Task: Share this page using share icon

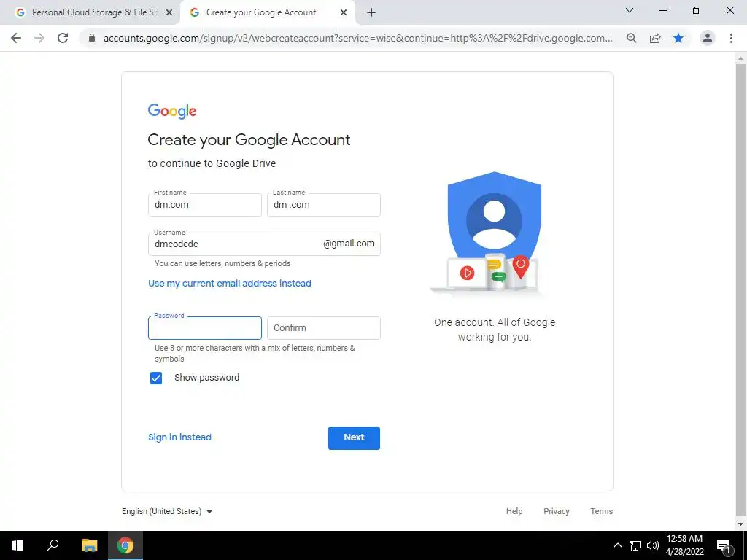Action: (x=655, y=38)
